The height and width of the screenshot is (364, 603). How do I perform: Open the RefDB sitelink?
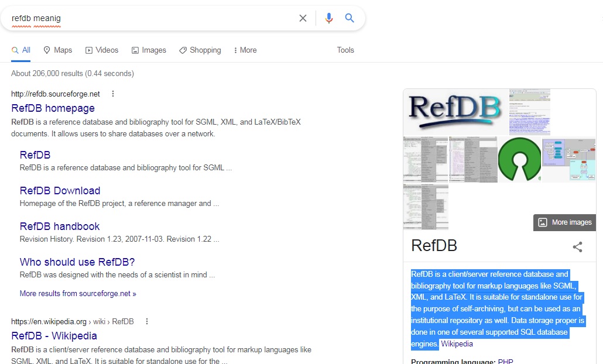pos(35,155)
